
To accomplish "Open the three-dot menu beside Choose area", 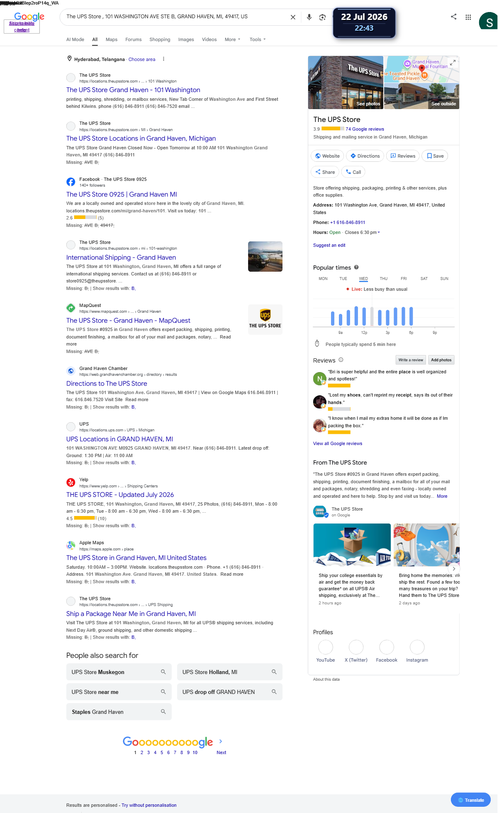I will coord(163,59).
